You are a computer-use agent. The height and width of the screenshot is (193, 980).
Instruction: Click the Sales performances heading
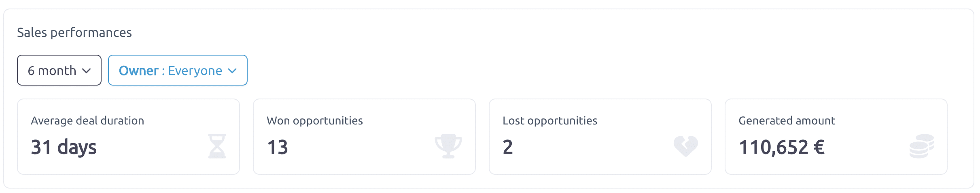click(74, 32)
